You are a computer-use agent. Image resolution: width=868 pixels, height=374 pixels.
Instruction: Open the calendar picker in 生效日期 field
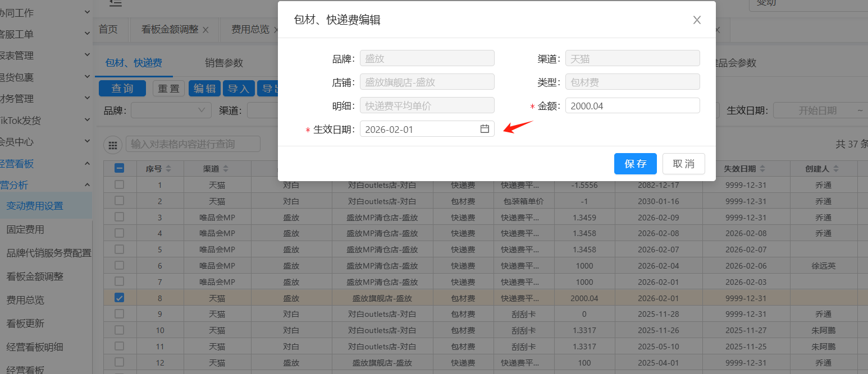pos(485,129)
